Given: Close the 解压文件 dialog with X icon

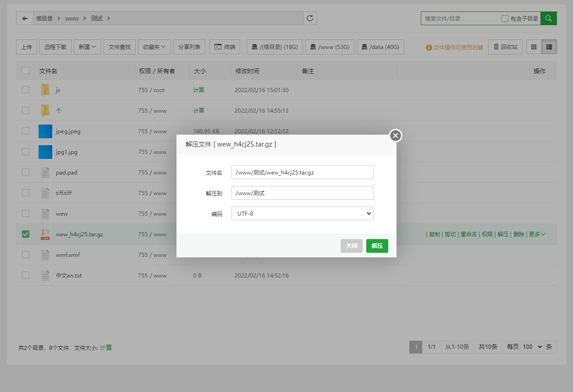Looking at the screenshot, I should pyautogui.click(x=396, y=136).
